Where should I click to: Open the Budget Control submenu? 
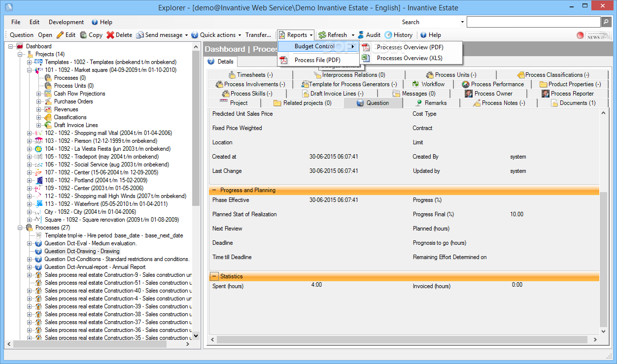[319, 46]
